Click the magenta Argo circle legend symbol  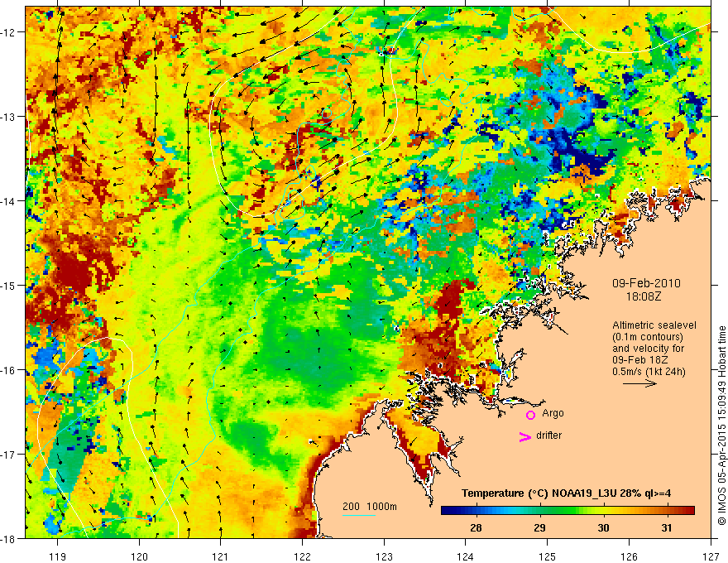tap(530, 414)
